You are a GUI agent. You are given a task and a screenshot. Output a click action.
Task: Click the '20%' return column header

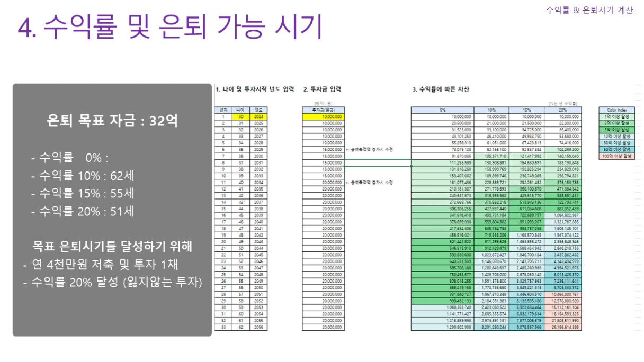pyautogui.click(x=562, y=110)
